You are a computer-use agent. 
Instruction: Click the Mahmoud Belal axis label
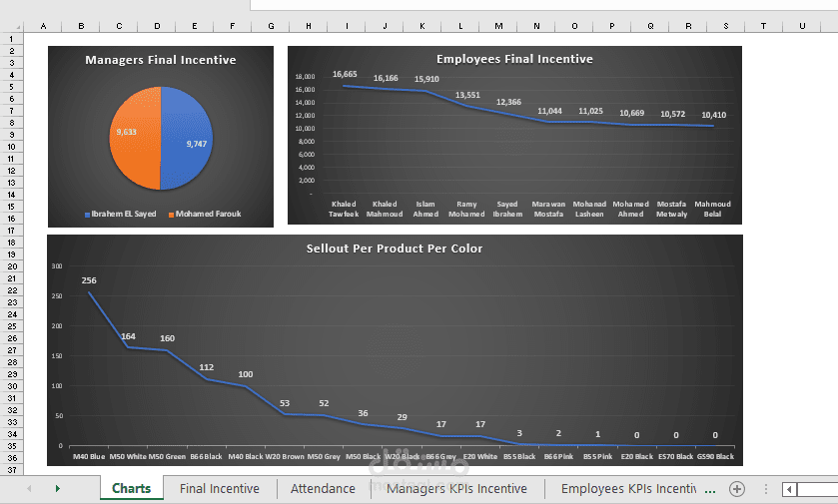point(712,209)
